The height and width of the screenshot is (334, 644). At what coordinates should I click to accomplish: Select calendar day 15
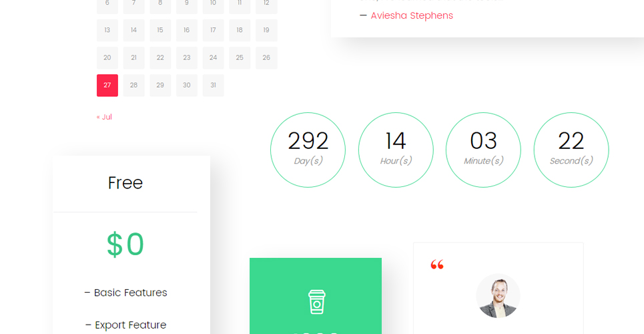(160, 30)
